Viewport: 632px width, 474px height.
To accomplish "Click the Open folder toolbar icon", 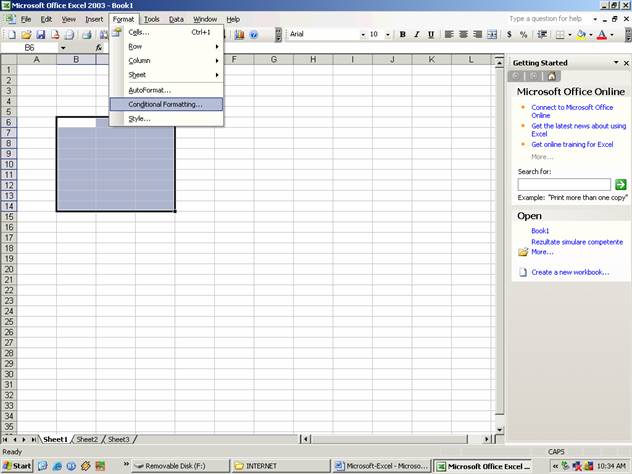I will click(x=26, y=35).
